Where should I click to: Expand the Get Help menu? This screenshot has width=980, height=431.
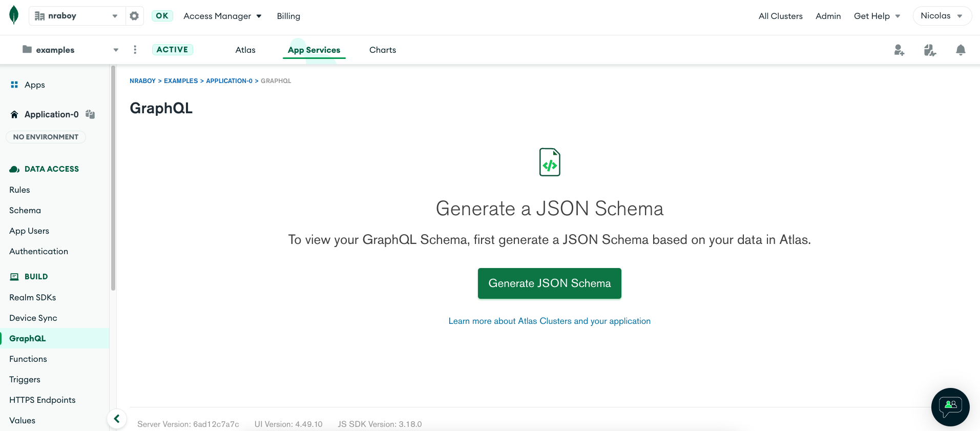[877, 16]
